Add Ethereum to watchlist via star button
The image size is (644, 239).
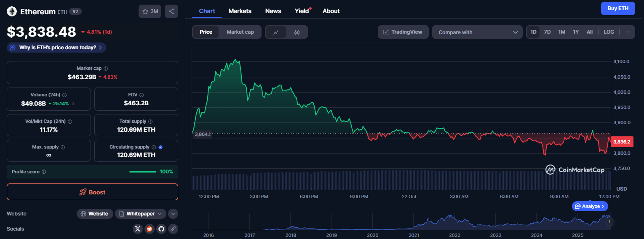[150, 11]
